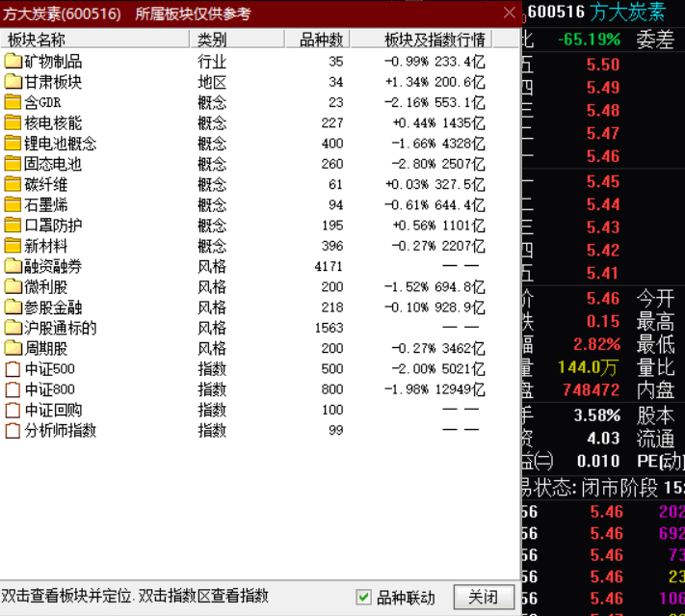This screenshot has height=616, width=685.
Task: Select the 周期股 row name
Action: pyautogui.click(x=46, y=349)
